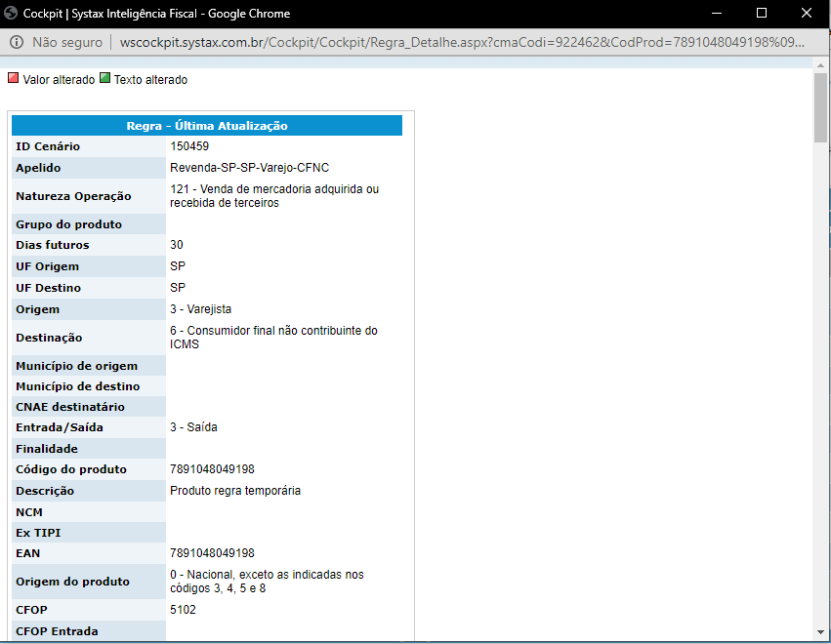Click the green 'Texto alterado' legend swatch
The width and height of the screenshot is (831, 644).
tap(104, 78)
